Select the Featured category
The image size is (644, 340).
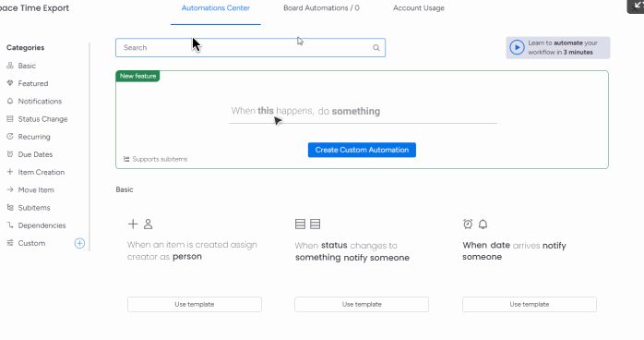33,83
